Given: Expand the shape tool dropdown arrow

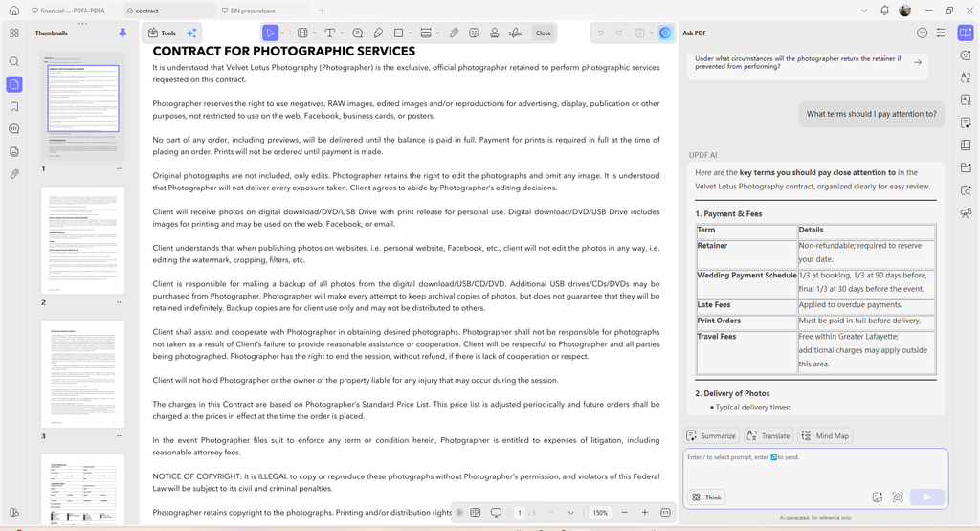Looking at the screenshot, I should point(410,33).
